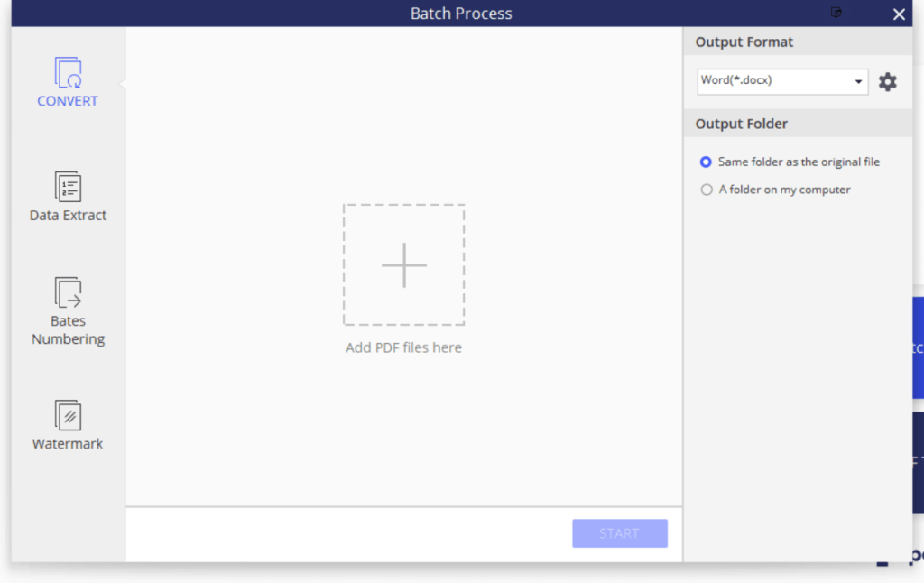This screenshot has width=924, height=583.
Task: Expand the output format dropdown arrow
Action: 858,82
